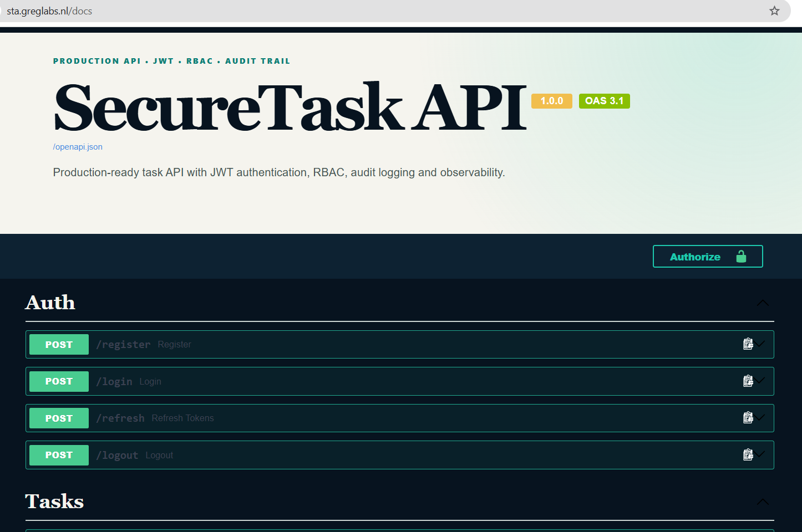Bookmark this page with the star icon

774,11
